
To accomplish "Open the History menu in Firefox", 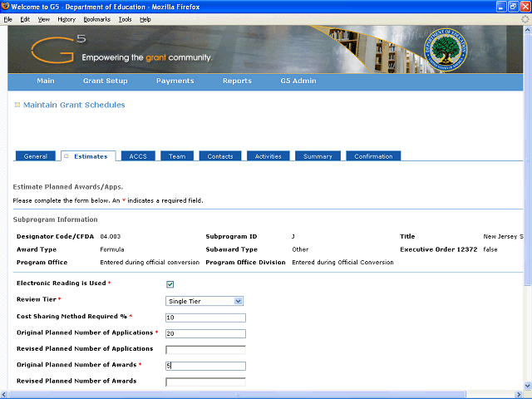I will 66,18.
